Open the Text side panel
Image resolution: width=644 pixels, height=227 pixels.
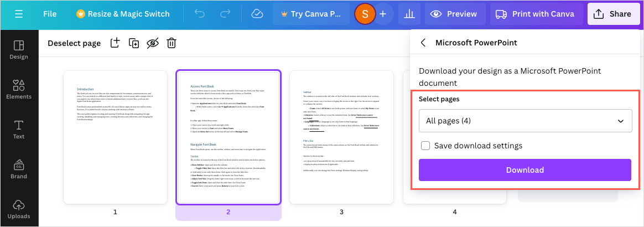pos(19,130)
